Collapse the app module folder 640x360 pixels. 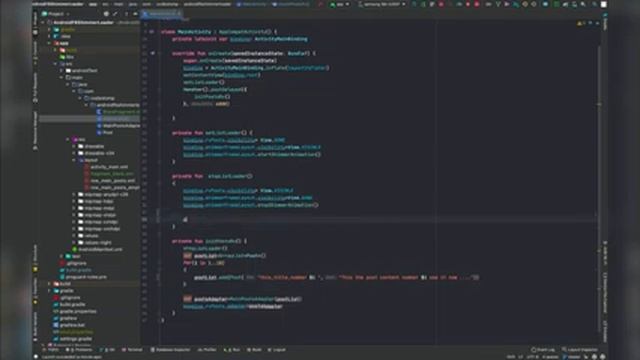click(49, 43)
